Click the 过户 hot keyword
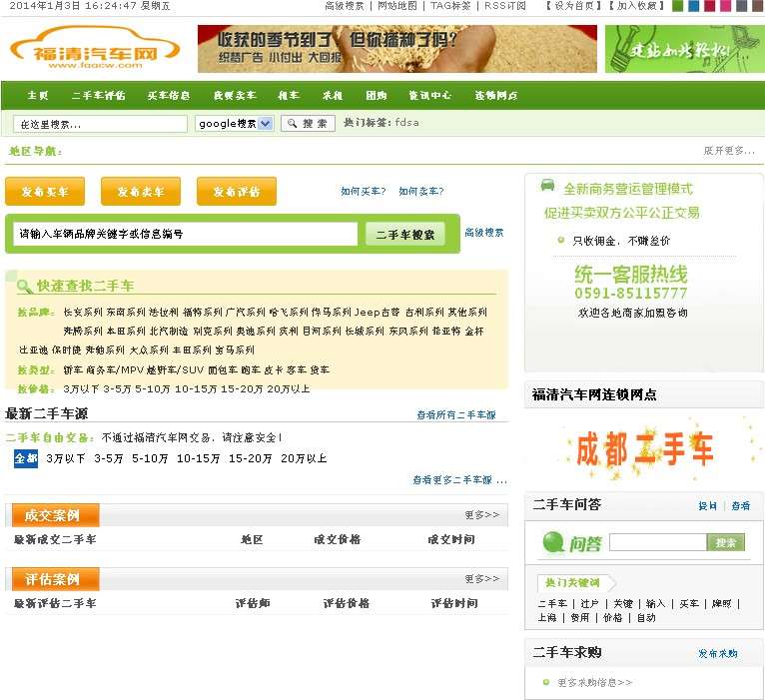The width and height of the screenshot is (765, 700). coord(590,604)
